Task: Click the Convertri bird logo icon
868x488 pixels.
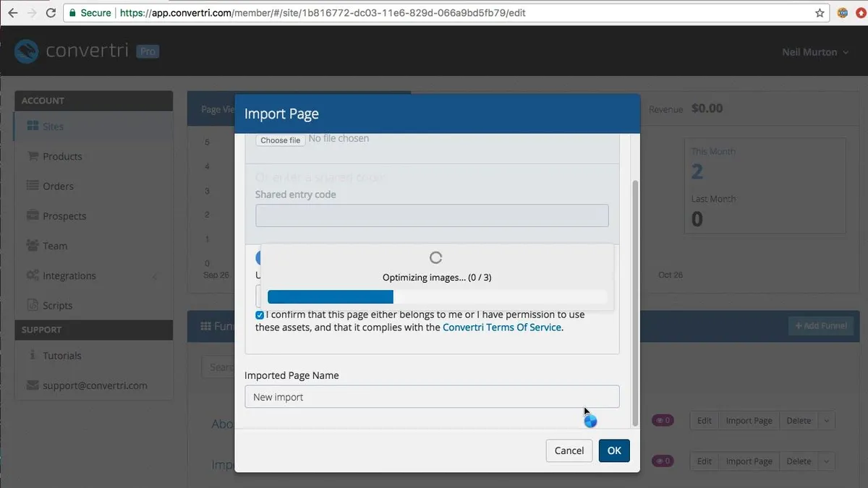Action: [x=27, y=51]
